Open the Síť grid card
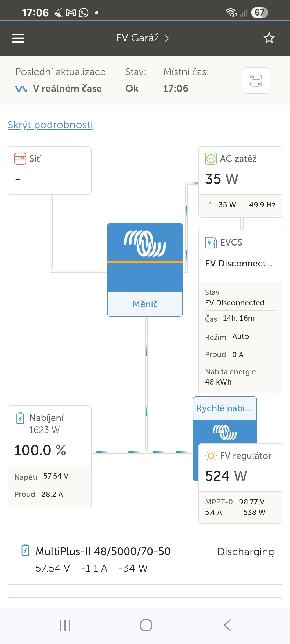 tap(50, 170)
